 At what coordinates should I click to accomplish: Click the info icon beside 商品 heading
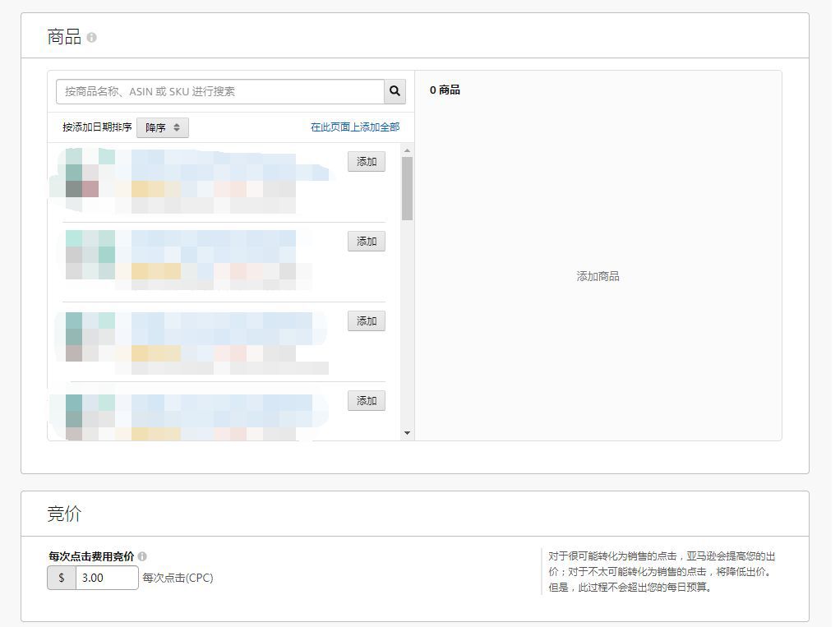click(x=91, y=38)
